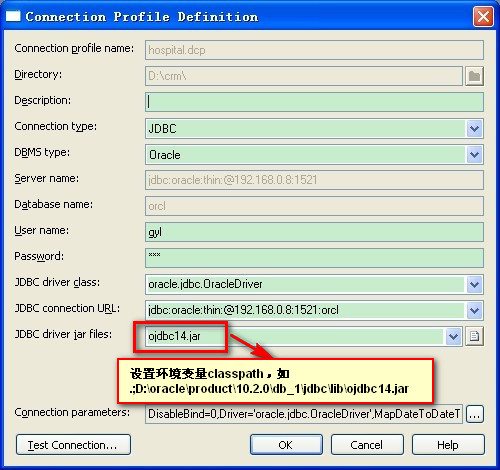500x470 pixels.
Task: Click the Connection parameters text field
Action: [304, 414]
